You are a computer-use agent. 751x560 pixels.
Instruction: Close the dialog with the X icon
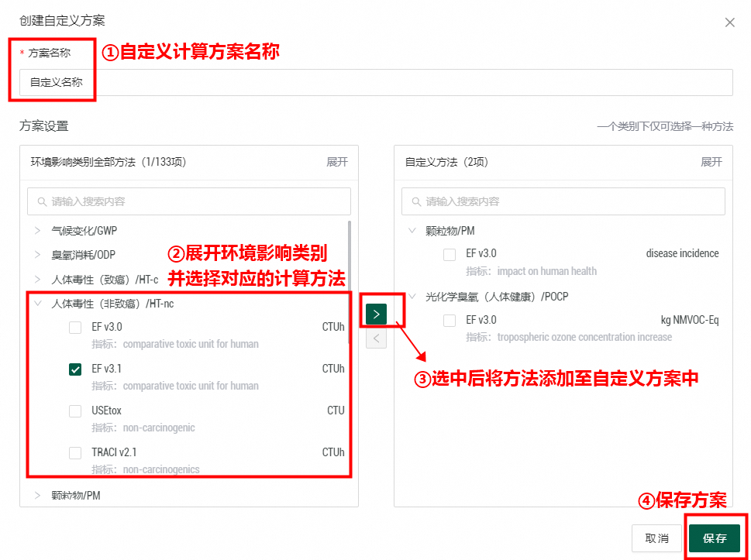(729, 22)
